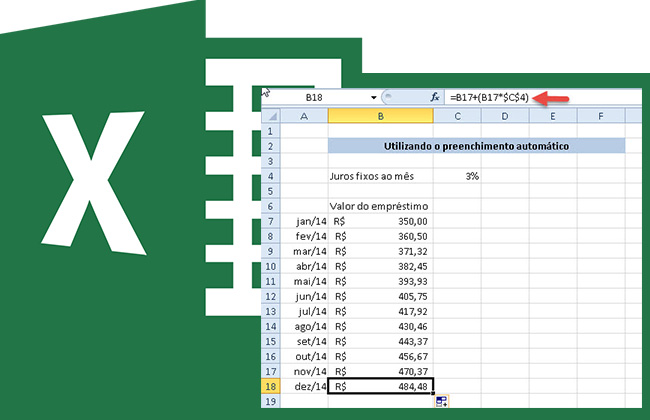650x420 pixels.
Task: Select row 17 header
Action: [x=271, y=371]
